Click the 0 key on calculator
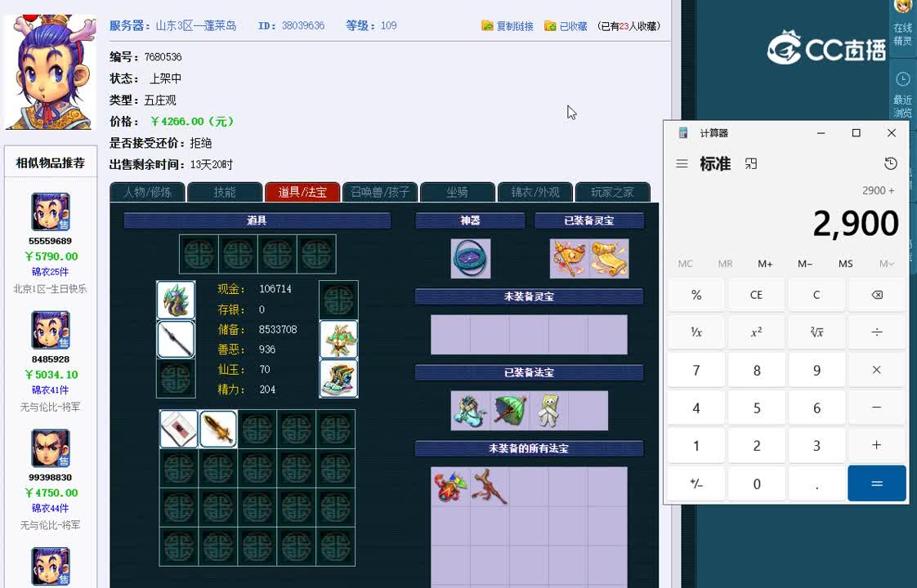917x588 pixels. (756, 483)
